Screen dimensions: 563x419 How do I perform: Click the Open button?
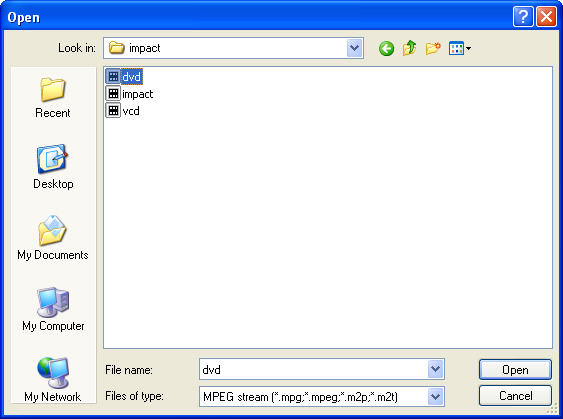pos(515,369)
